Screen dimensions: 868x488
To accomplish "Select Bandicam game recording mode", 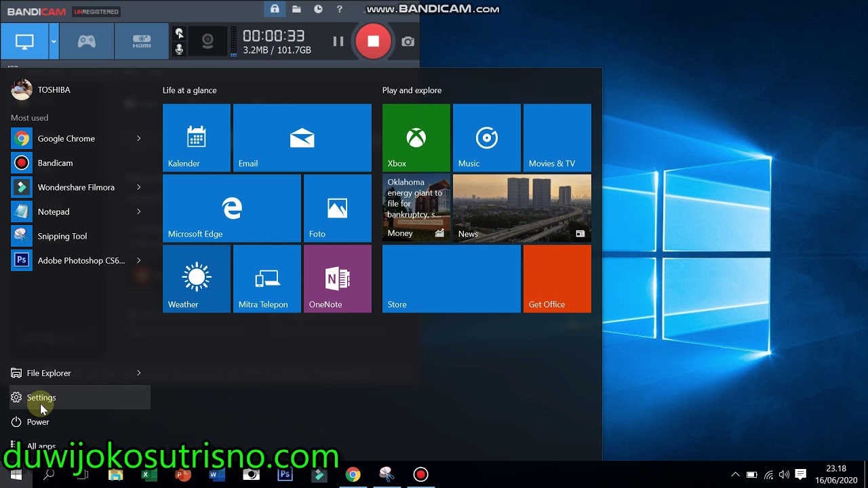I will click(x=87, y=41).
